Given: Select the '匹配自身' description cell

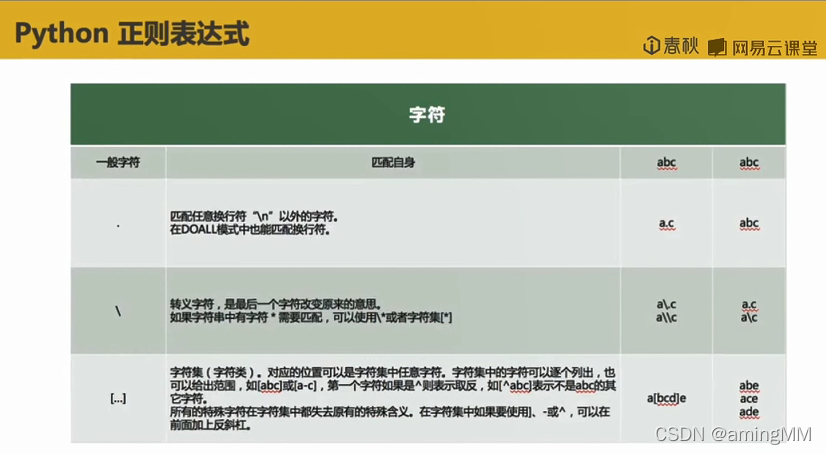Looking at the screenshot, I should 393,163.
